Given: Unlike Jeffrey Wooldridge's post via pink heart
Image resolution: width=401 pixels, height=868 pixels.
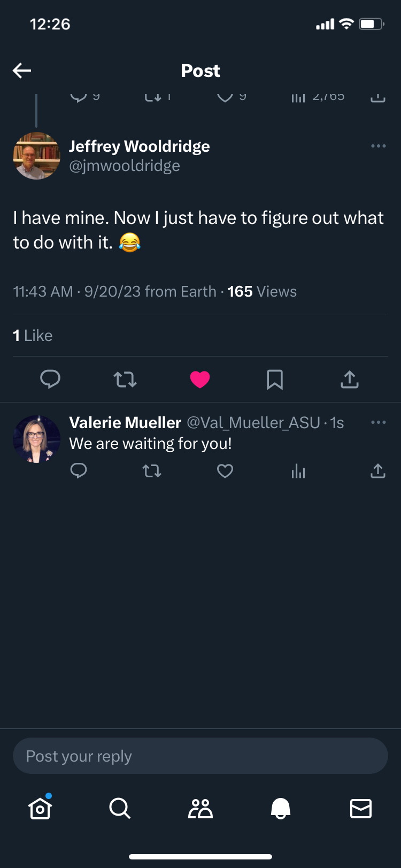Looking at the screenshot, I should (200, 379).
